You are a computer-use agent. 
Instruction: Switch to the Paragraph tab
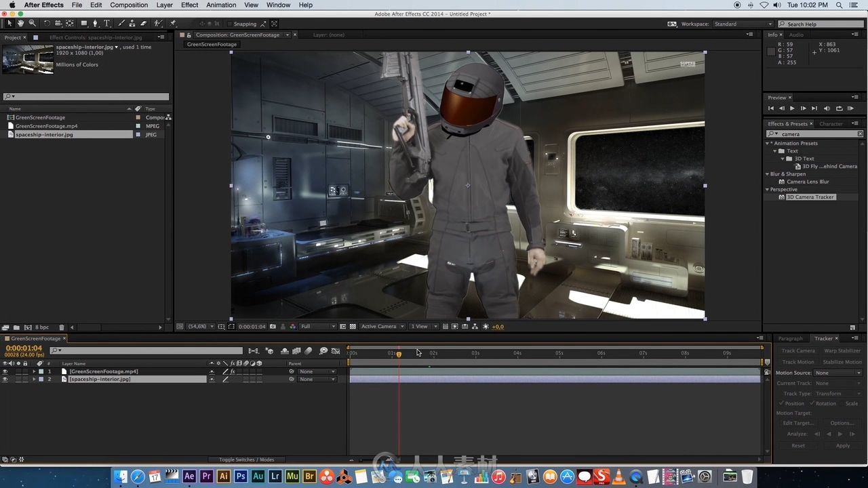click(790, 338)
